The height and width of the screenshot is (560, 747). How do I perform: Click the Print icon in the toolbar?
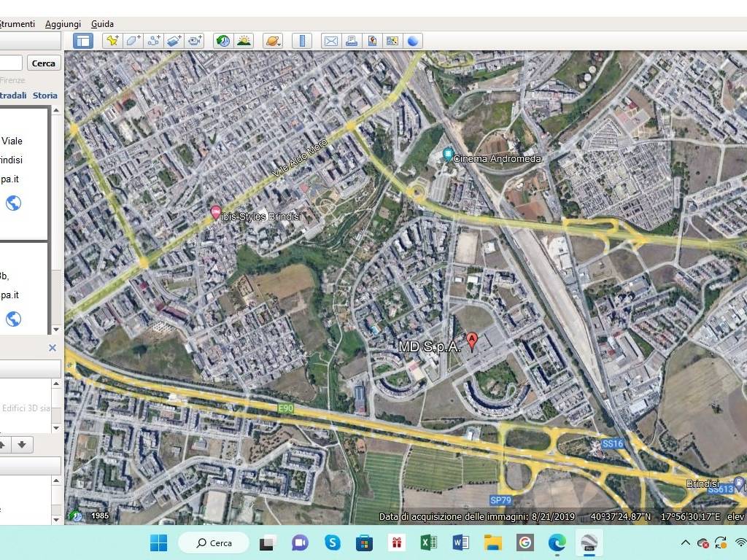click(351, 41)
